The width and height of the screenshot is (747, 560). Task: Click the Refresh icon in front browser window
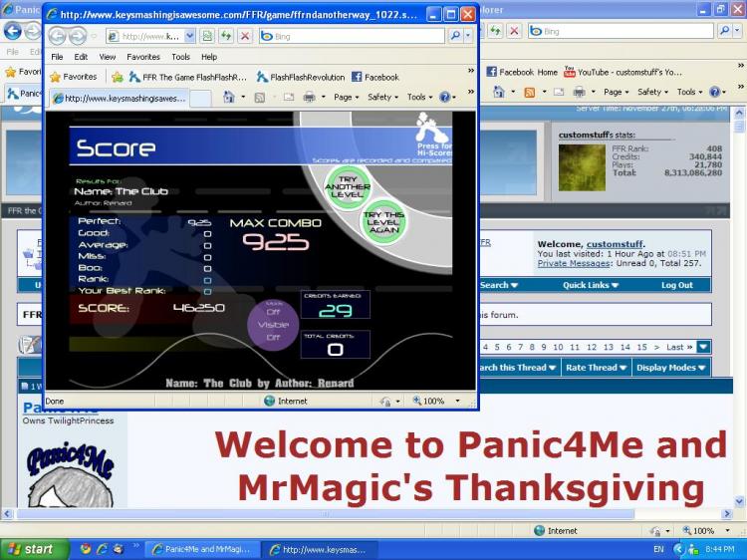226,36
